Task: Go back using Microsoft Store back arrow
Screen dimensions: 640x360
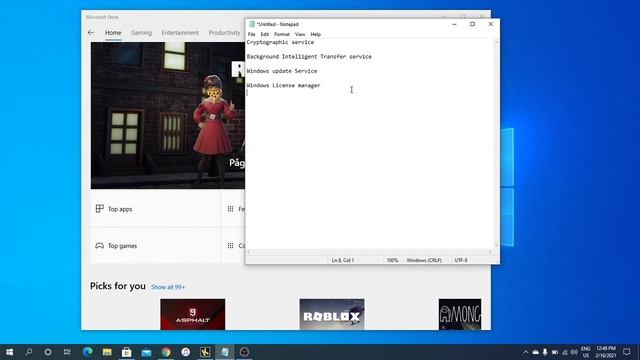Action: [x=91, y=33]
